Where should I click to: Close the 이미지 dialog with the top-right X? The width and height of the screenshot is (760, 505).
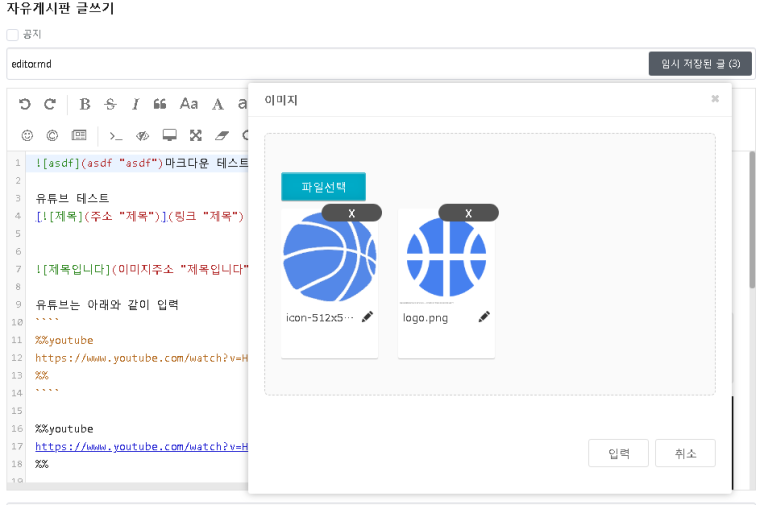pos(715,99)
